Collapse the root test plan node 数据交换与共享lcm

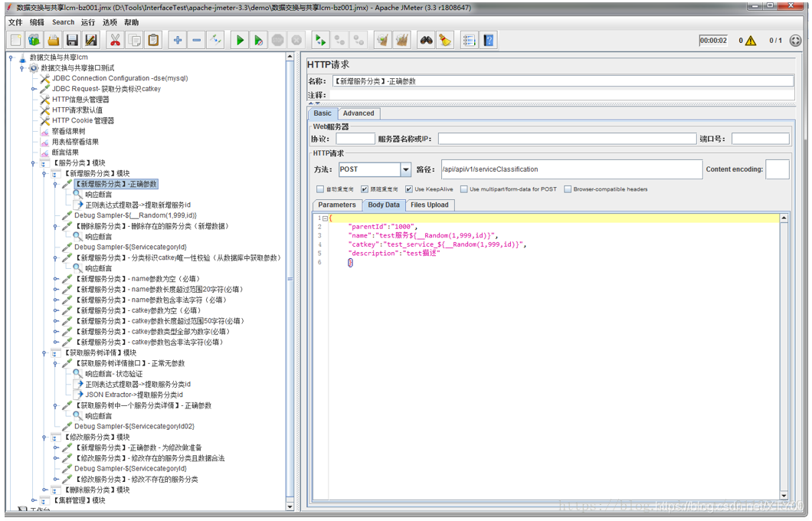pyautogui.click(x=11, y=57)
